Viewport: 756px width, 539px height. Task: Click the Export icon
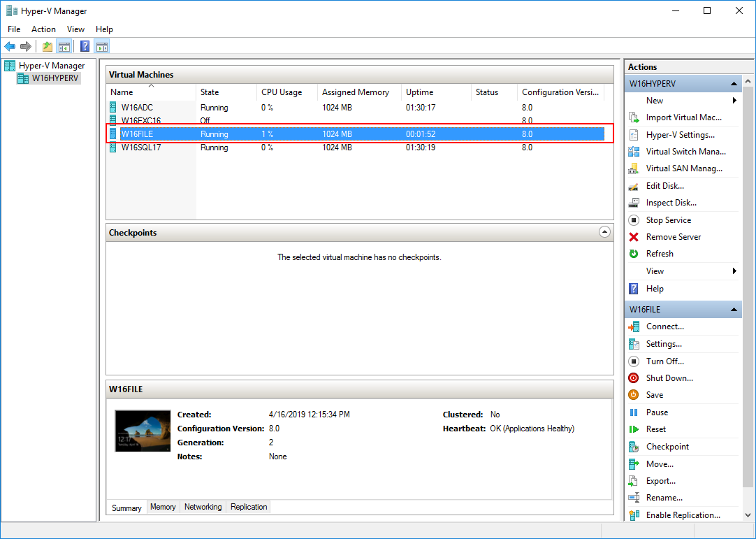click(634, 480)
